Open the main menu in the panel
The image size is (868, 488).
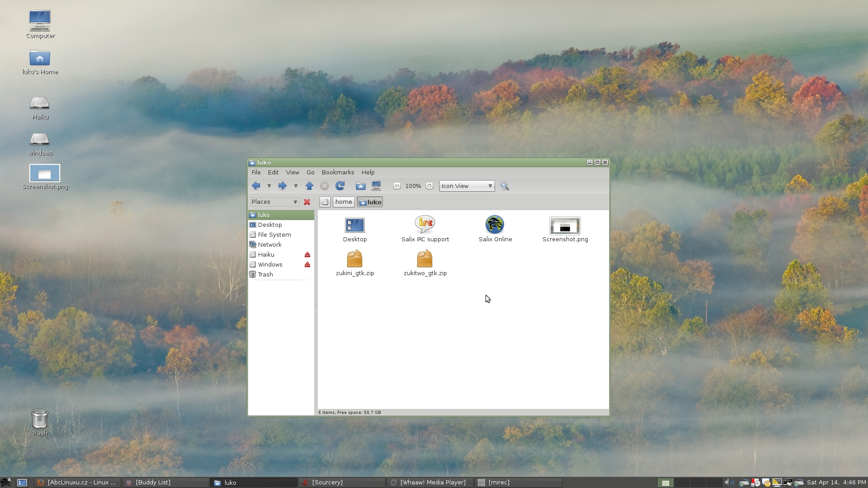click(6, 482)
